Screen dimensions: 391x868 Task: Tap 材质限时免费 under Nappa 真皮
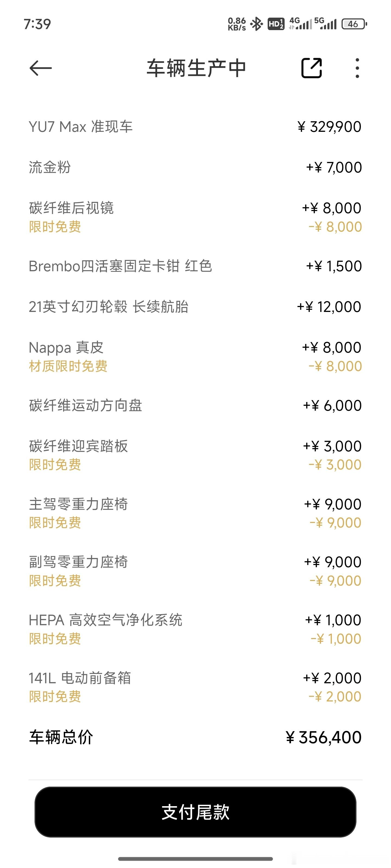pos(68,366)
